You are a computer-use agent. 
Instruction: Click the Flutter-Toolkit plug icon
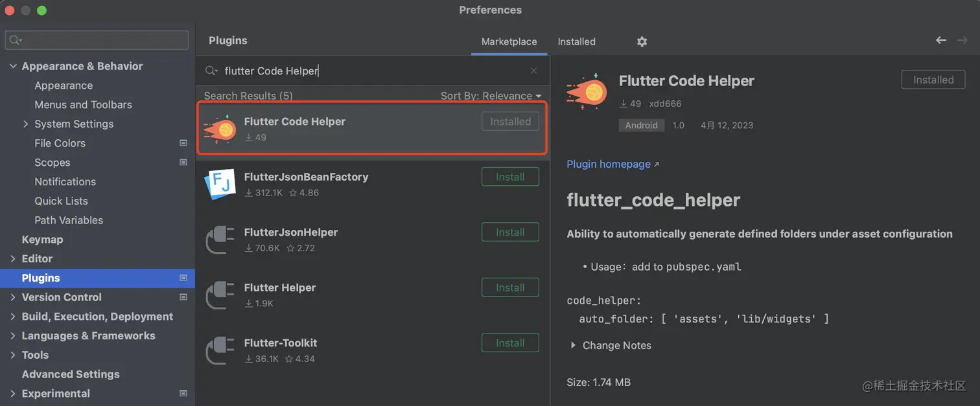[x=219, y=351]
